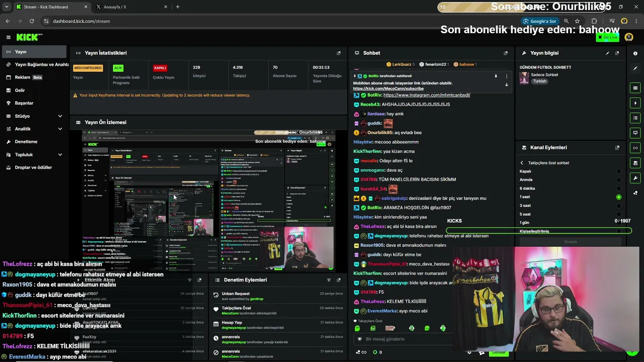Image resolution: width=644 pixels, height=362 pixels.
Task: Open Droplar ve ödüller page
Action: 34,167
